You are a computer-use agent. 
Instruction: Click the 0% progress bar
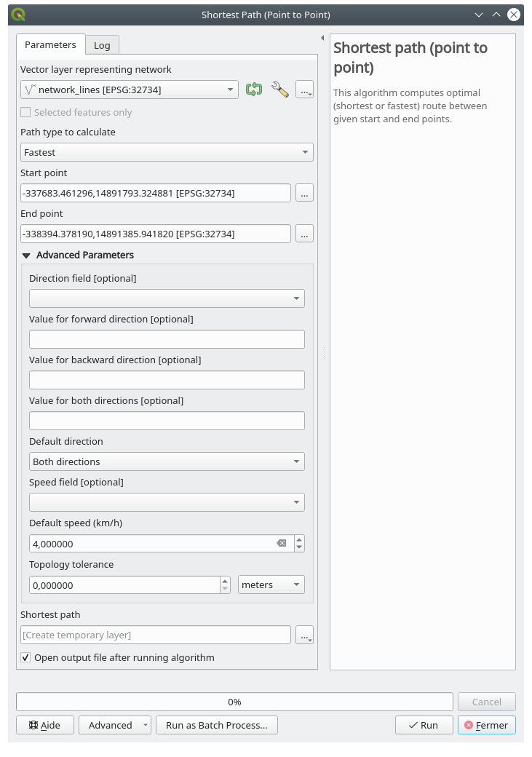click(x=234, y=702)
